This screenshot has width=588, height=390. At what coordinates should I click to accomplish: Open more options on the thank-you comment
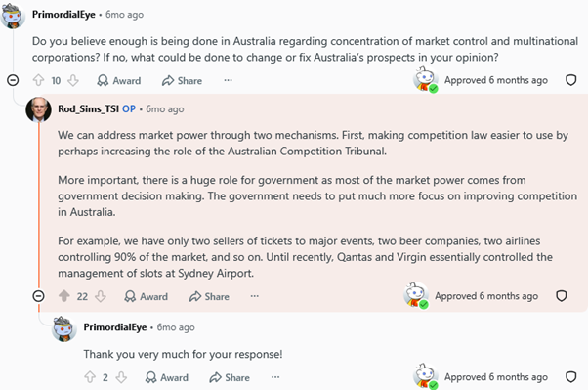pyautogui.click(x=275, y=377)
